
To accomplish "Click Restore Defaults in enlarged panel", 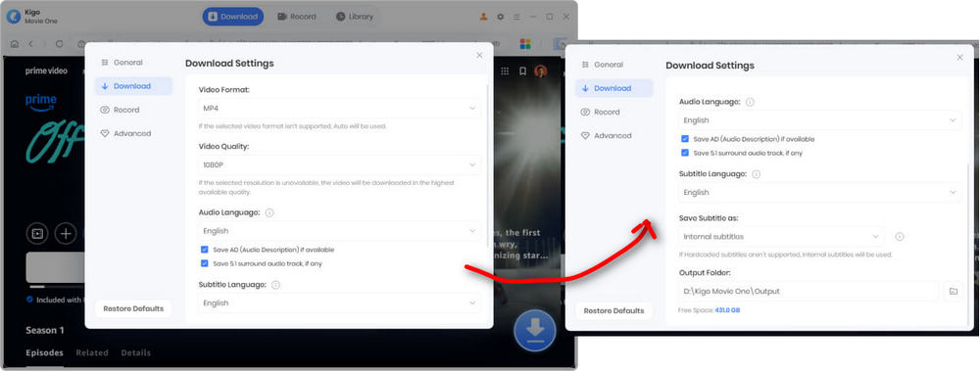I will coord(613,310).
